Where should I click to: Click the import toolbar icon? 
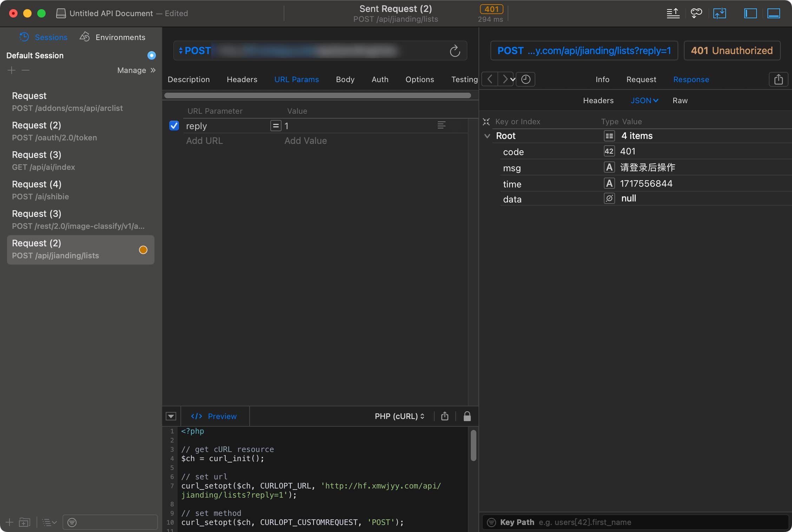pos(719,13)
